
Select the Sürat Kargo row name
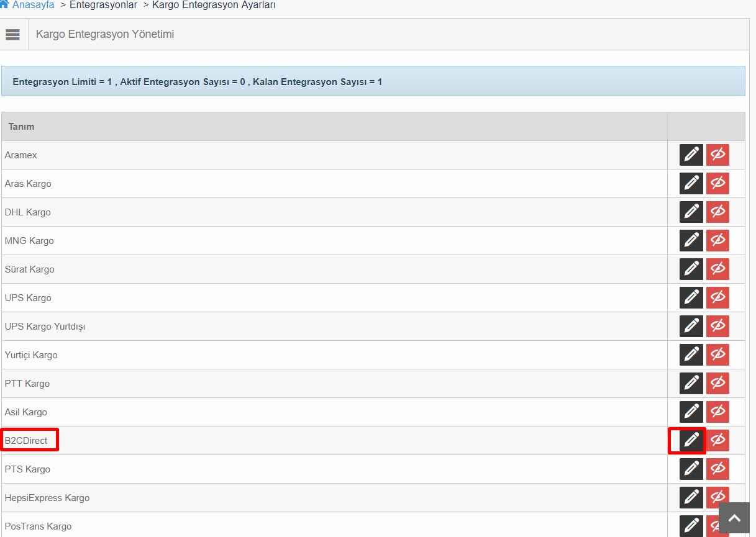(x=30, y=269)
